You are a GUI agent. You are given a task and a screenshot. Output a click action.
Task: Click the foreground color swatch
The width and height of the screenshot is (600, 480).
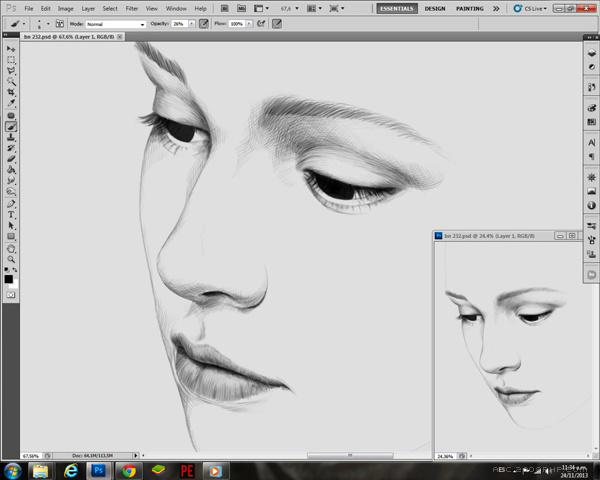pos(9,279)
